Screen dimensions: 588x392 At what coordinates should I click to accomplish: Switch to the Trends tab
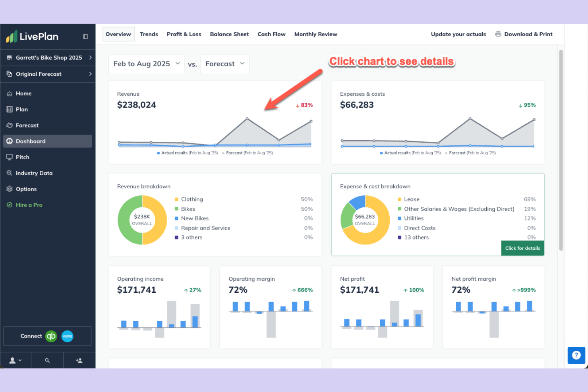(149, 34)
